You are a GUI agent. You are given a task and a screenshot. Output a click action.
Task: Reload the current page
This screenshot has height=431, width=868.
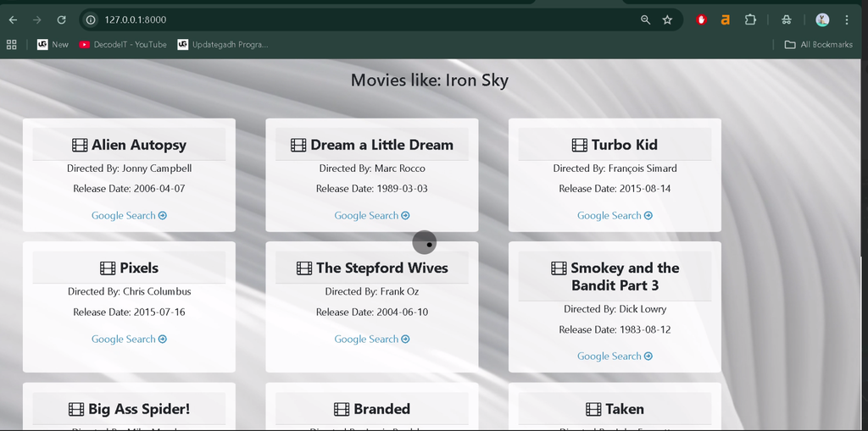[x=61, y=20]
